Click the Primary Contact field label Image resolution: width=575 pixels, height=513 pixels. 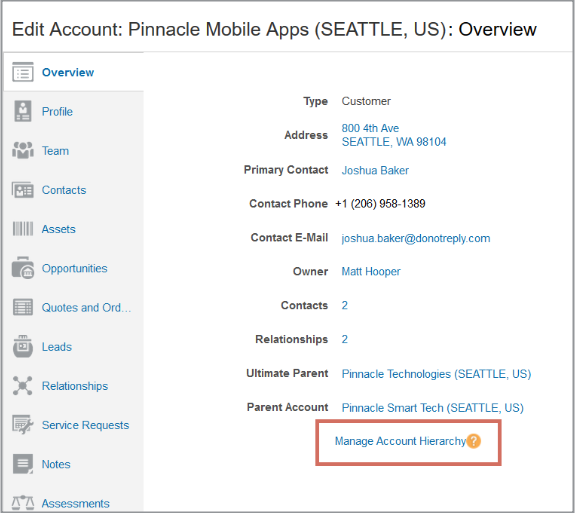tap(286, 170)
